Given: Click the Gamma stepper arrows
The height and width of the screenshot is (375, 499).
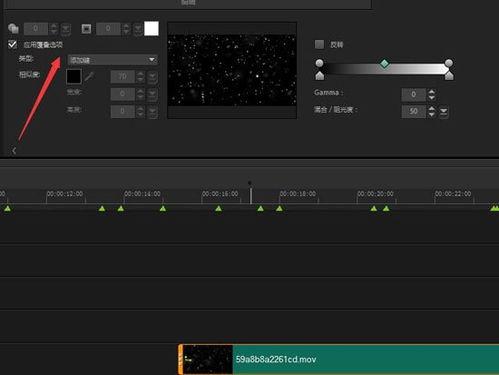Looking at the screenshot, I should pyautogui.click(x=432, y=94).
